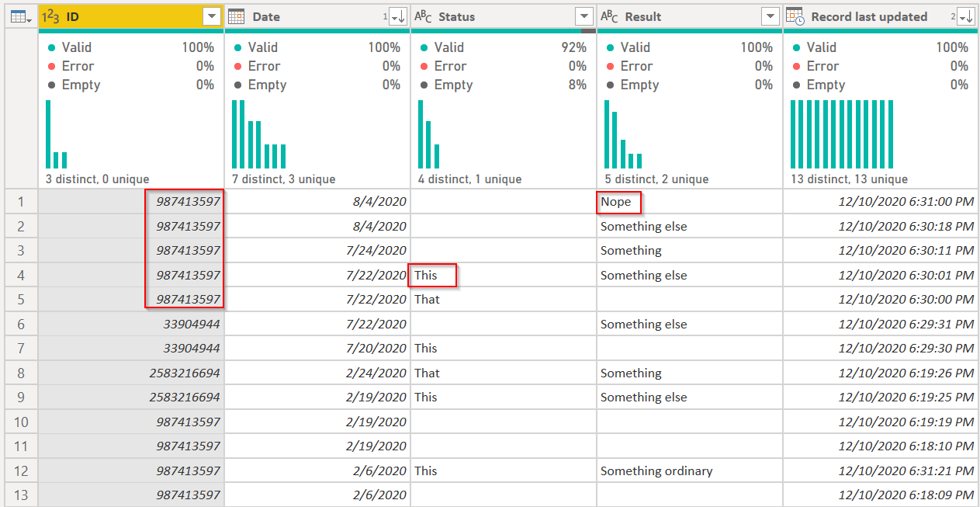Select ID 987413597 in row 10
This screenshot has height=507, width=980.
coord(131,422)
